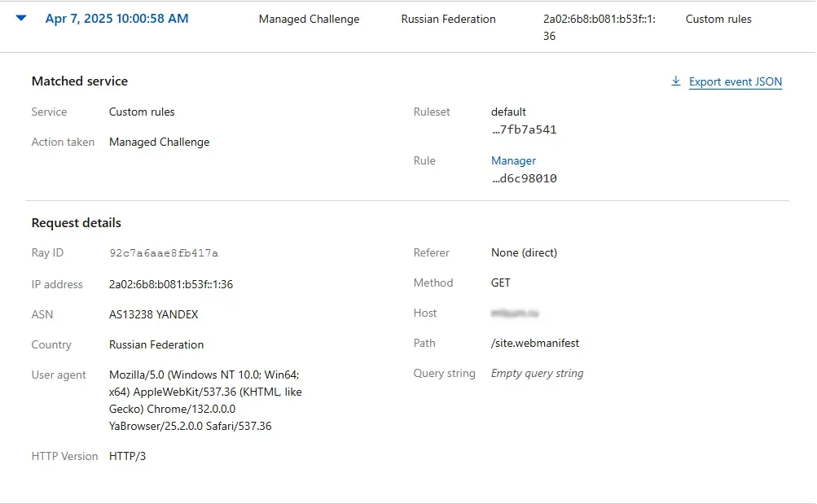Image resolution: width=817 pixels, height=504 pixels.
Task: Click the GET method value
Action: [x=501, y=283]
